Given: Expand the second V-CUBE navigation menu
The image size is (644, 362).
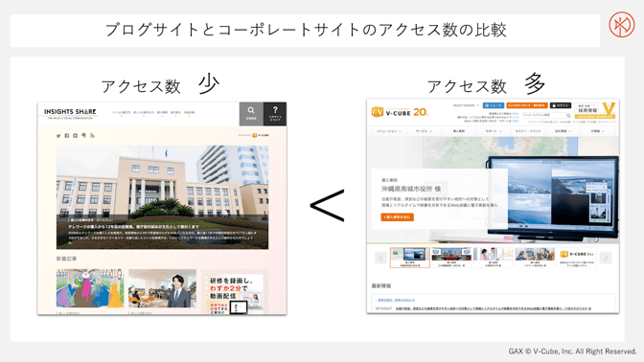Looking at the screenshot, I should coord(424,131).
